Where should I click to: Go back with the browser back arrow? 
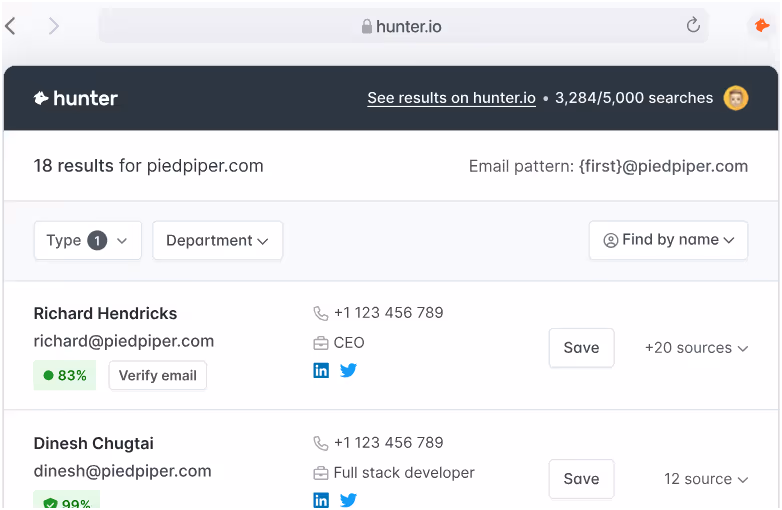coord(10,26)
